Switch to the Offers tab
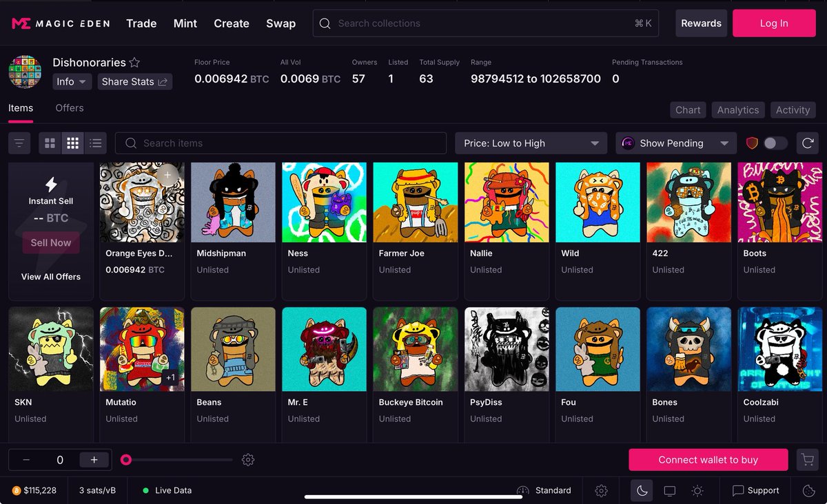 point(69,108)
